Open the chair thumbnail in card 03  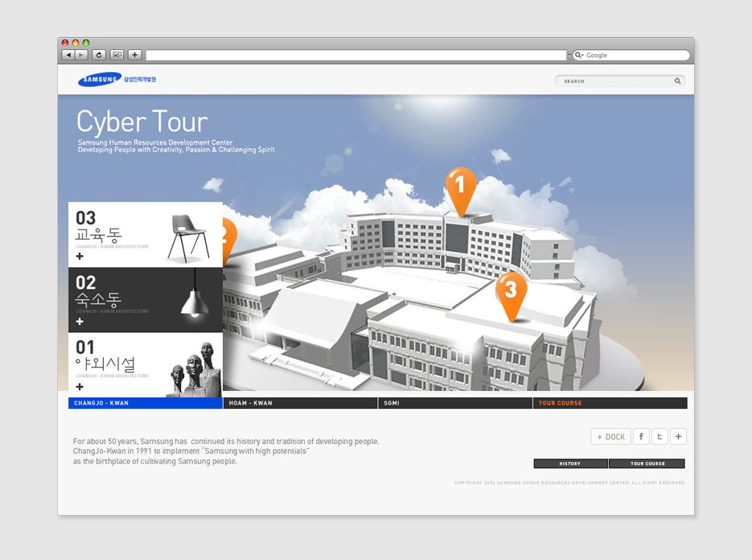pos(188,238)
